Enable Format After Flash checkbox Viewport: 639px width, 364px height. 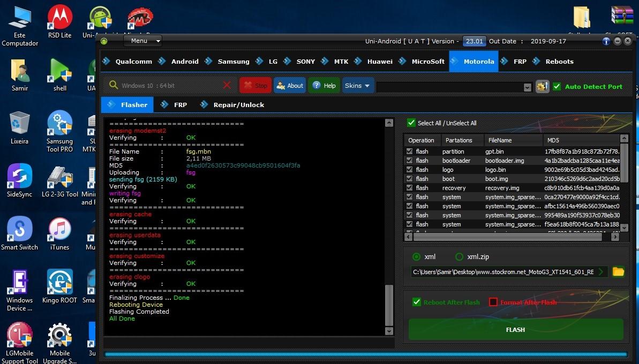pos(493,302)
